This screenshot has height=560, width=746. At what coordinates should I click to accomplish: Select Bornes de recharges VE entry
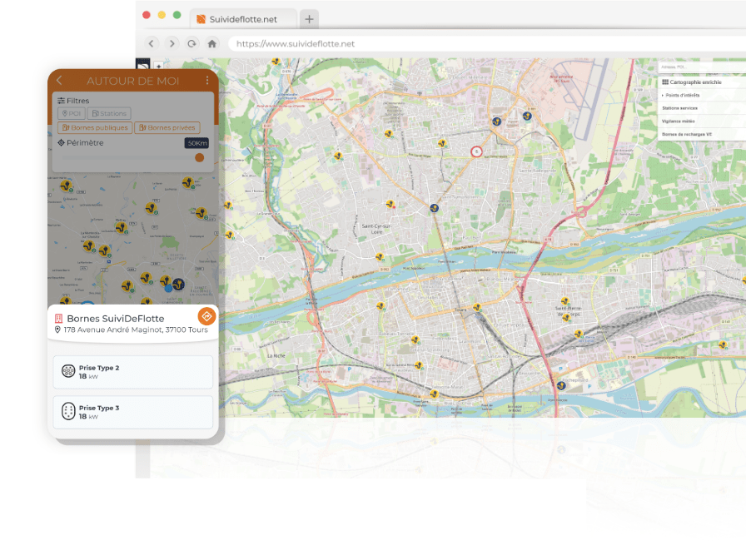pos(702,135)
